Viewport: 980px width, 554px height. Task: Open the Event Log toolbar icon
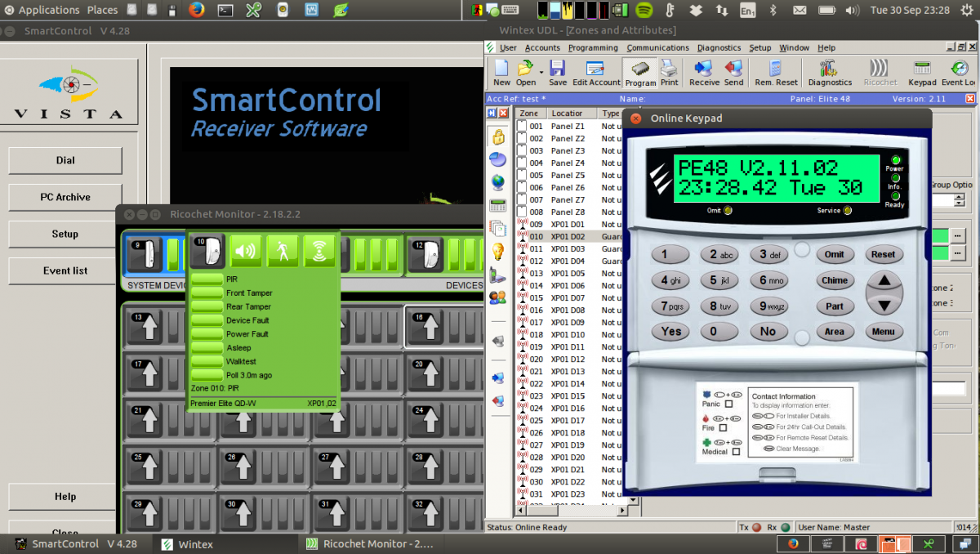click(959, 73)
